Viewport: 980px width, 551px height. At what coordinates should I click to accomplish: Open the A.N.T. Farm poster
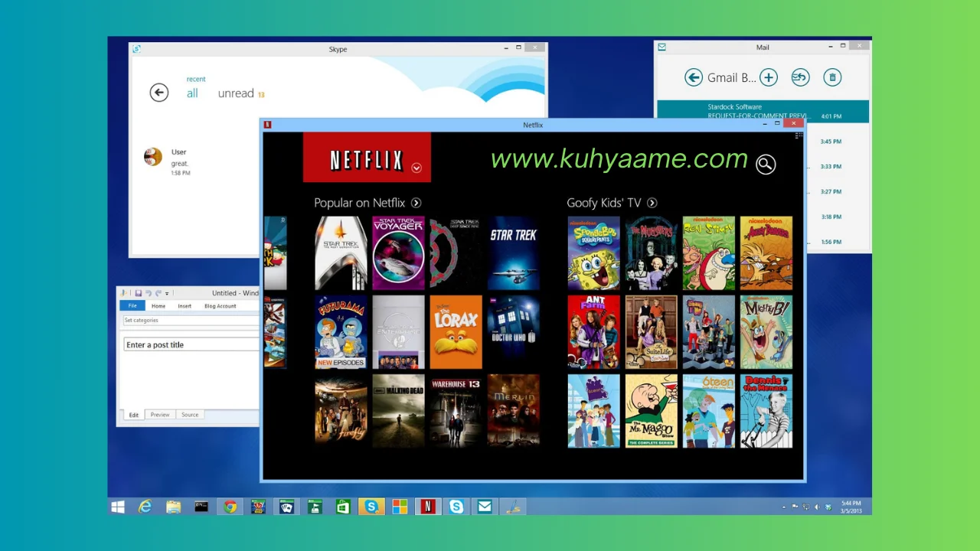coord(593,332)
